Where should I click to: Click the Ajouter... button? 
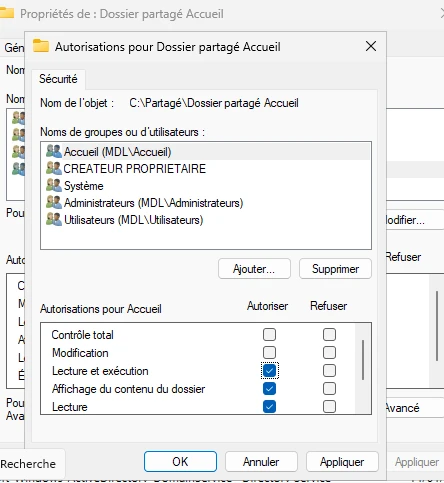(254, 269)
